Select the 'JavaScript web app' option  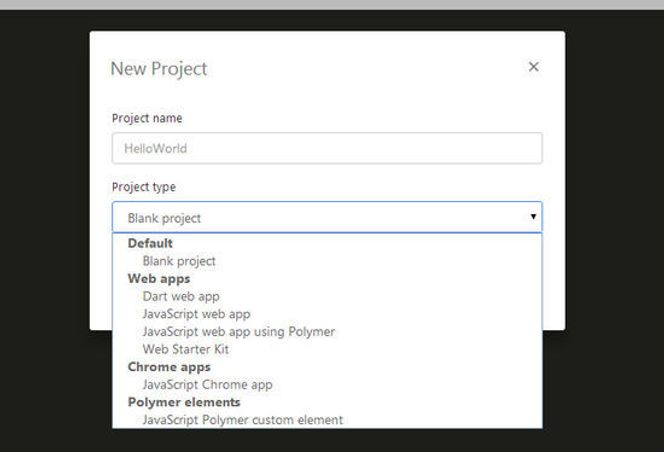pyautogui.click(x=196, y=314)
